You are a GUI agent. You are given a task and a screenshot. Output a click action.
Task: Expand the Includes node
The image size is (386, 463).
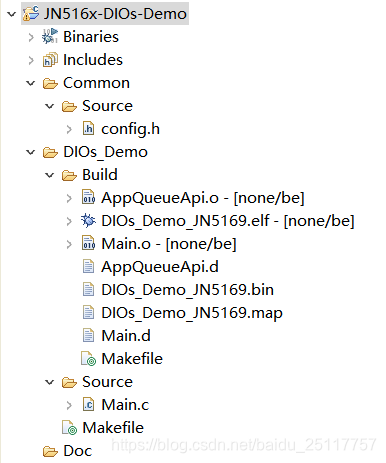click(31, 60)
